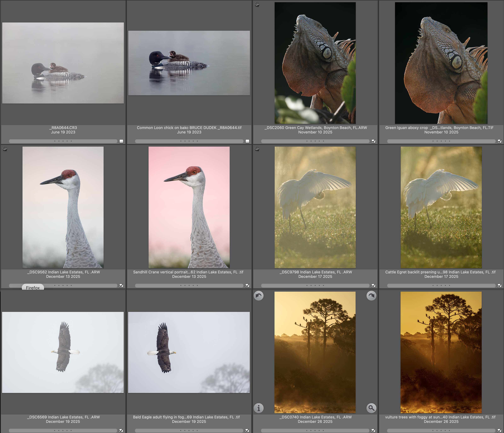The width and height of the screenshot is (504, 433).
Task: Click the rating bar under the _DSC6569 eagle photo
Action: tap(63, 431)
